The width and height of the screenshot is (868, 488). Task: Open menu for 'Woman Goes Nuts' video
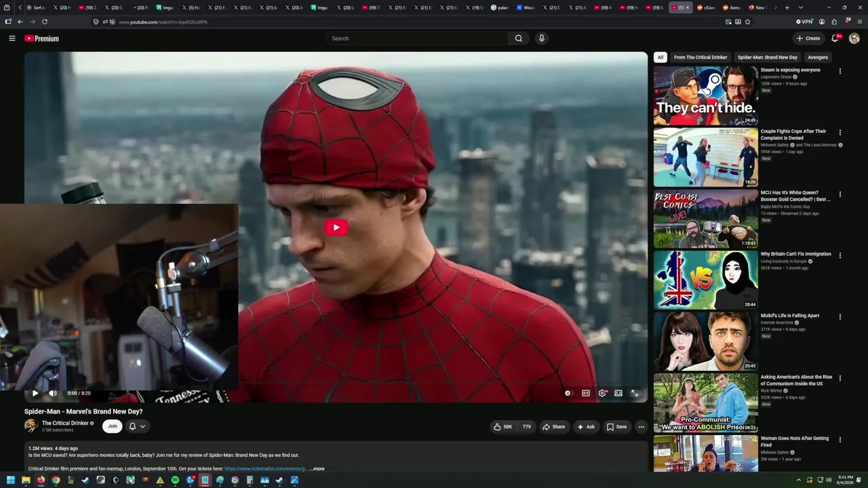tap(840, 440)
